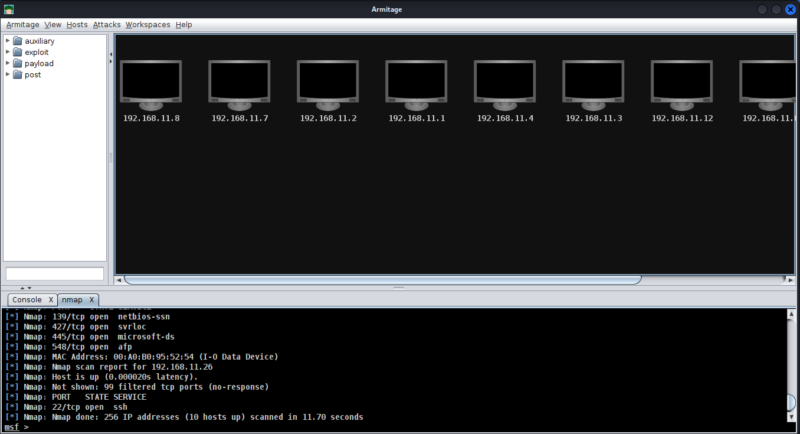Click the 192.168.11.12 host computer
Viewport: 800px width, 434px height.
[682, 84]
